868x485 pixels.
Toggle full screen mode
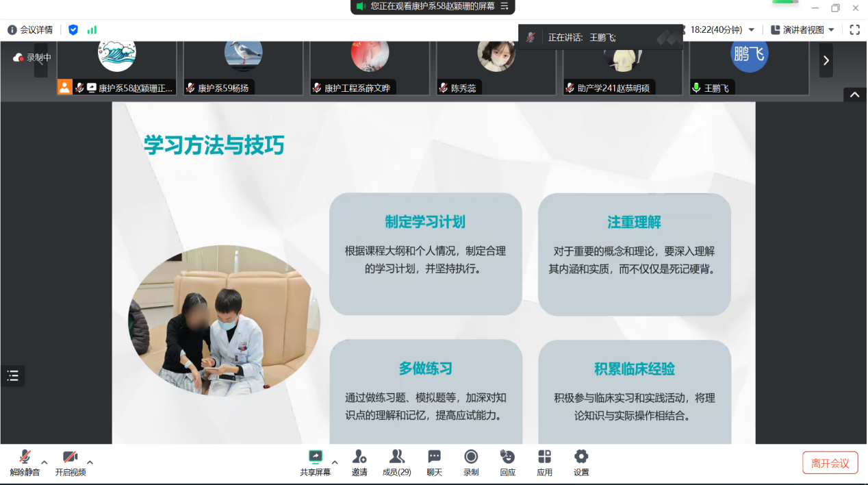click(x=854, y=29)
